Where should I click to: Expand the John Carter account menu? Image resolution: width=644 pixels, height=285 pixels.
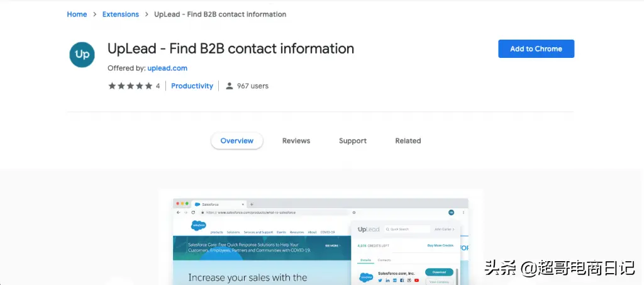click(444, 229)
